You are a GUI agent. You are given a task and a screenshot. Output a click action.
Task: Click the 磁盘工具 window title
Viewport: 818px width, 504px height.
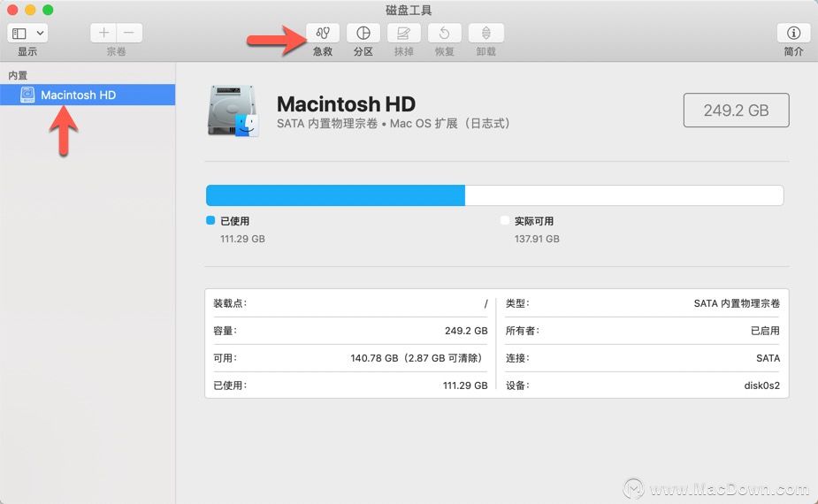click(x=409, y=10)
